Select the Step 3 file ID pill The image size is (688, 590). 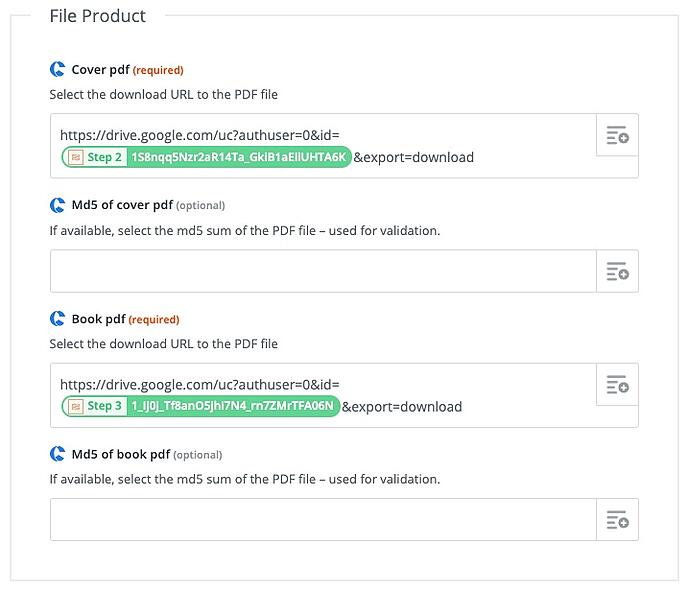point(201,406)
